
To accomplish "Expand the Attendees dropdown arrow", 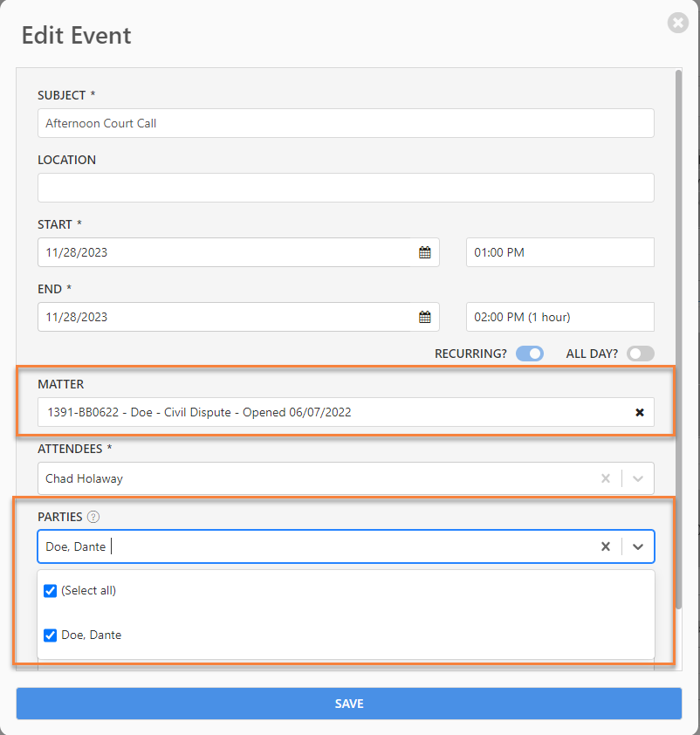I will coord(638,478).
